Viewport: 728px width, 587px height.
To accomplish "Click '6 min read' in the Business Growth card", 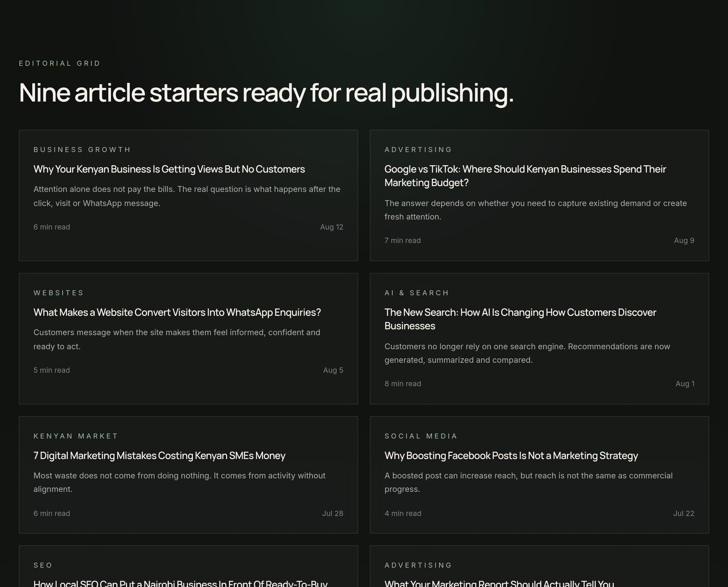I will 52,227.
